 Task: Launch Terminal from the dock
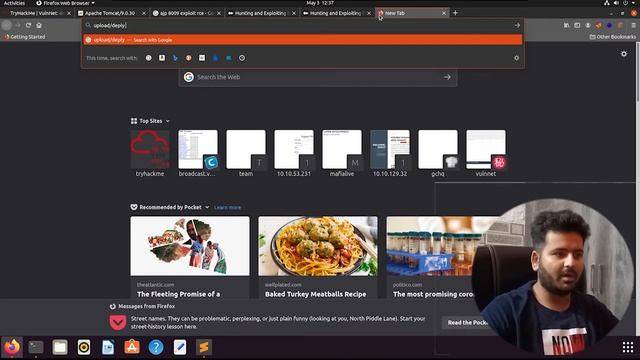[36, 347]
